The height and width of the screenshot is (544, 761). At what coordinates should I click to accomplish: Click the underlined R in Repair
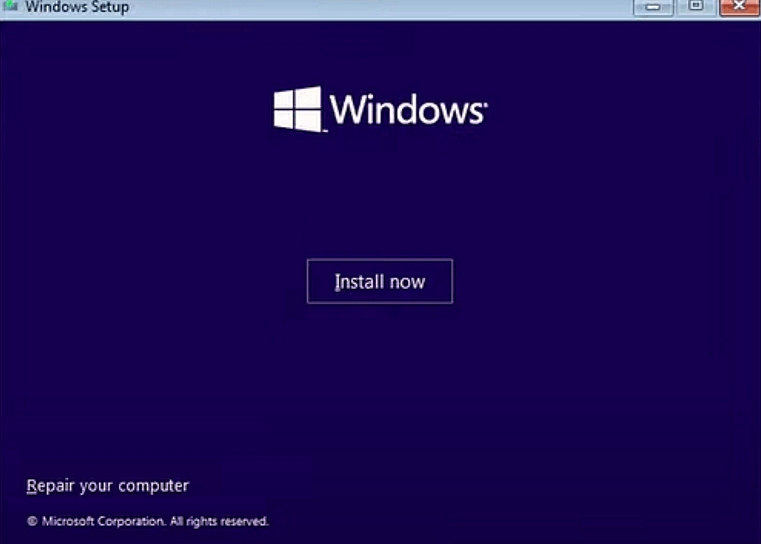32,486
